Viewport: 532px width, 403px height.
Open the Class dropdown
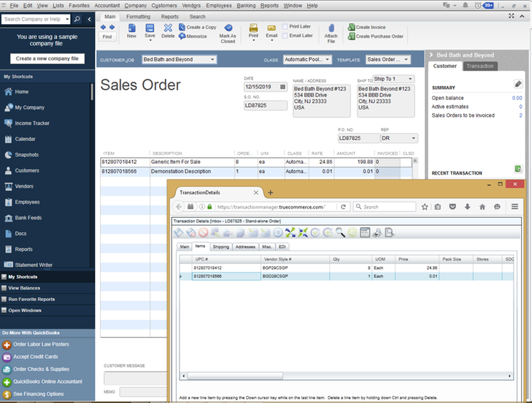(x=328, y=60)
